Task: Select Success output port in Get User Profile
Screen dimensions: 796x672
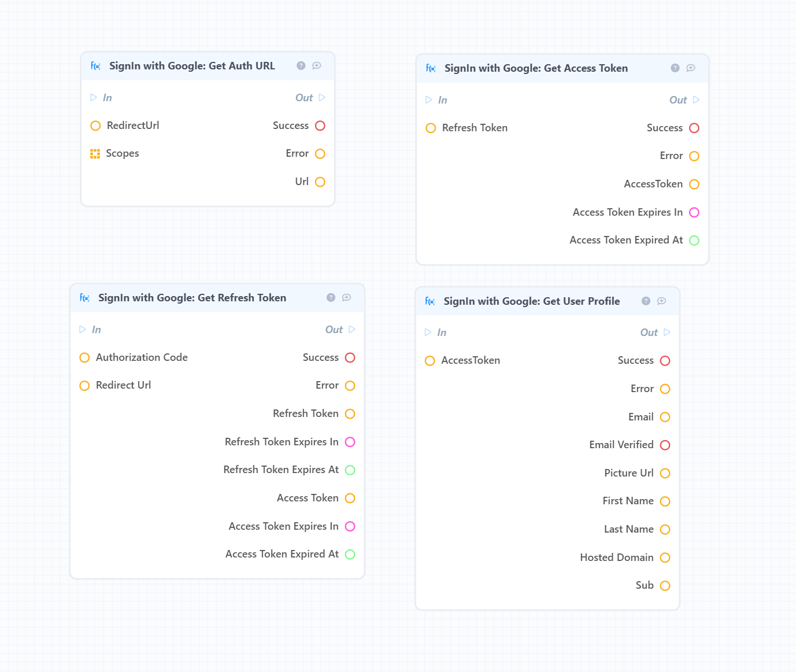Action: pyautogui.click(x=665, y=361)
